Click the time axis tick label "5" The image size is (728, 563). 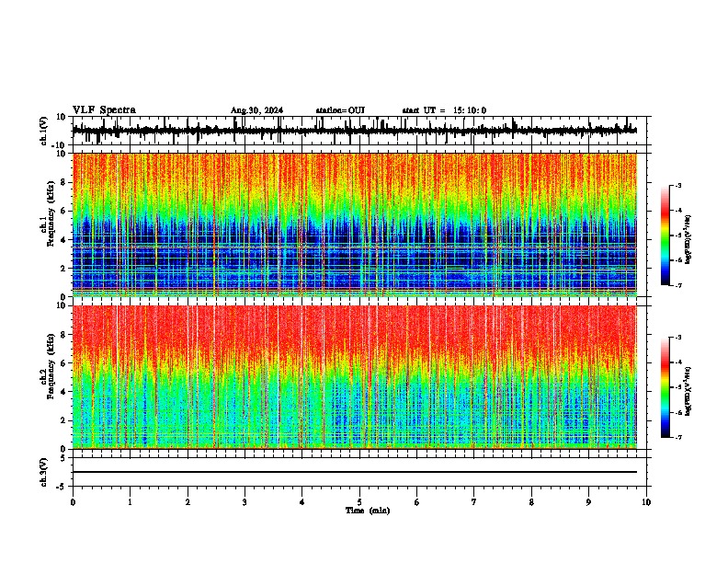359,502
